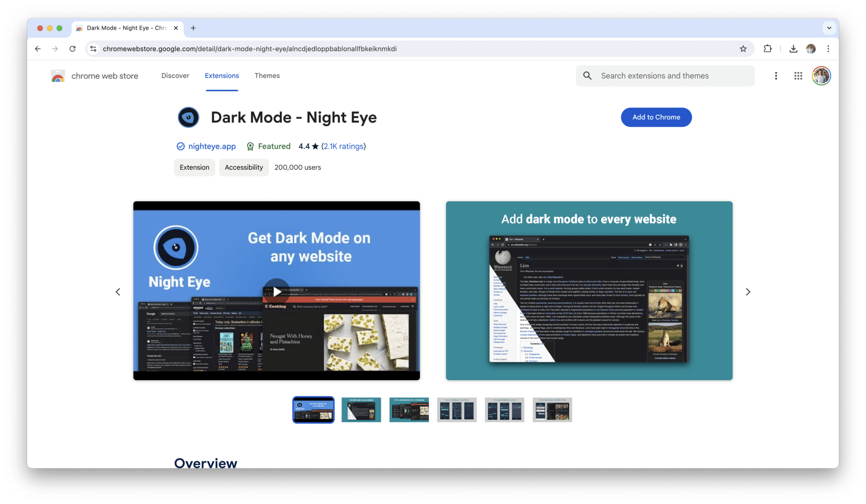The image size is (866, 504).
Task: Select the Extensions tab
Action: [222, 76]
